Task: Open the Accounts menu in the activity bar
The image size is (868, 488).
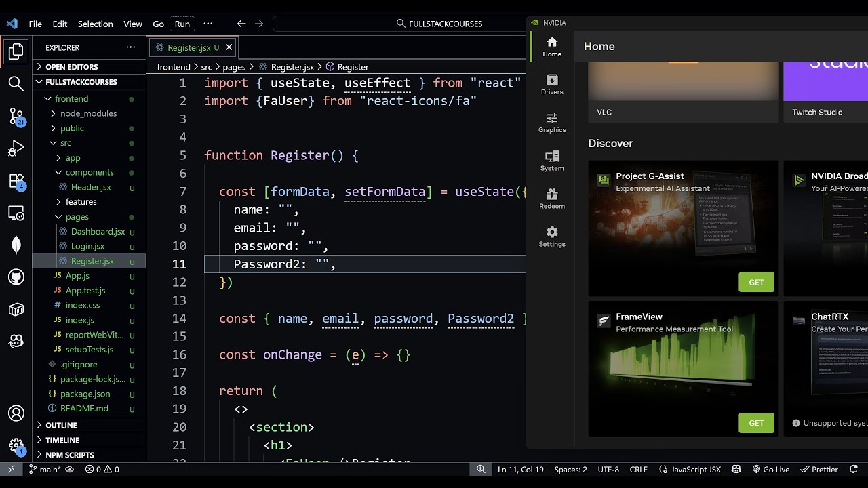Action: (16, 413)
